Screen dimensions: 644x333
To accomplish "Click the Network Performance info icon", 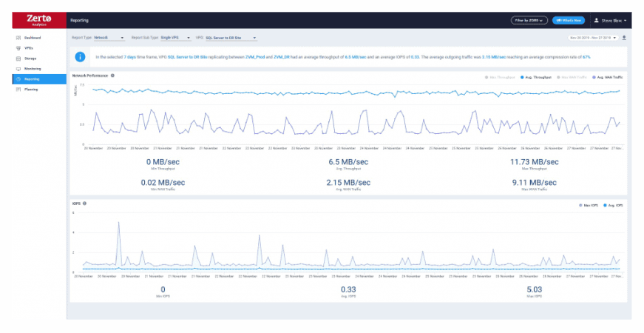I will pos(112,75).
